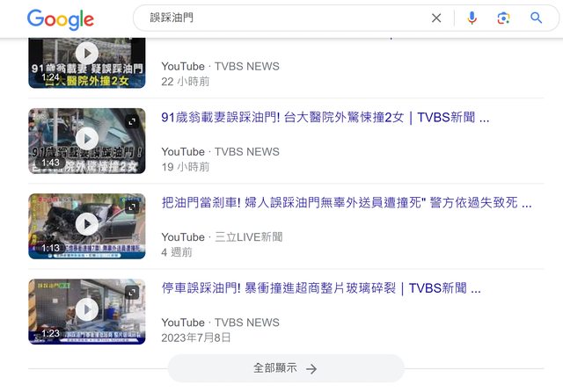
Task: Click the magnifier search button
Action: pos(536,18)
